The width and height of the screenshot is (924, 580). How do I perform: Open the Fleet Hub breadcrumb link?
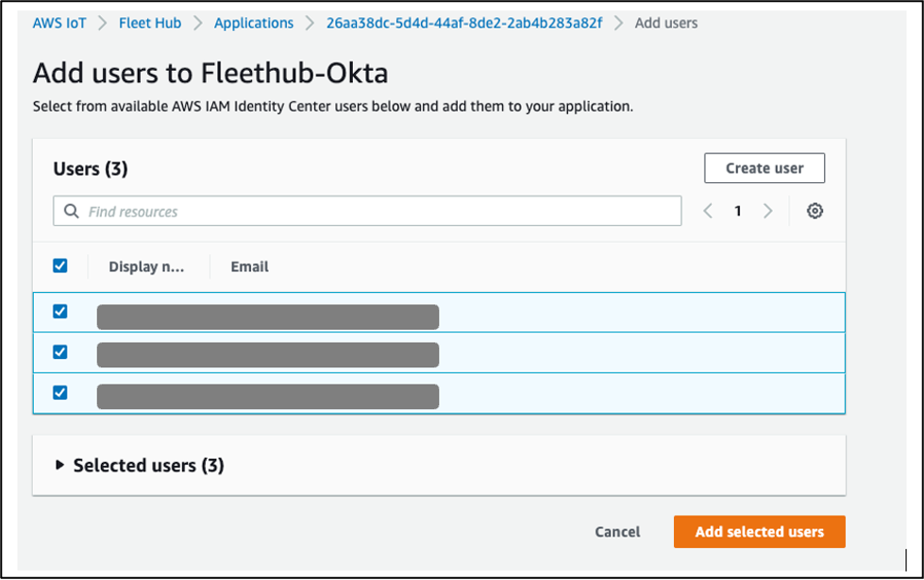click(150, 22)
